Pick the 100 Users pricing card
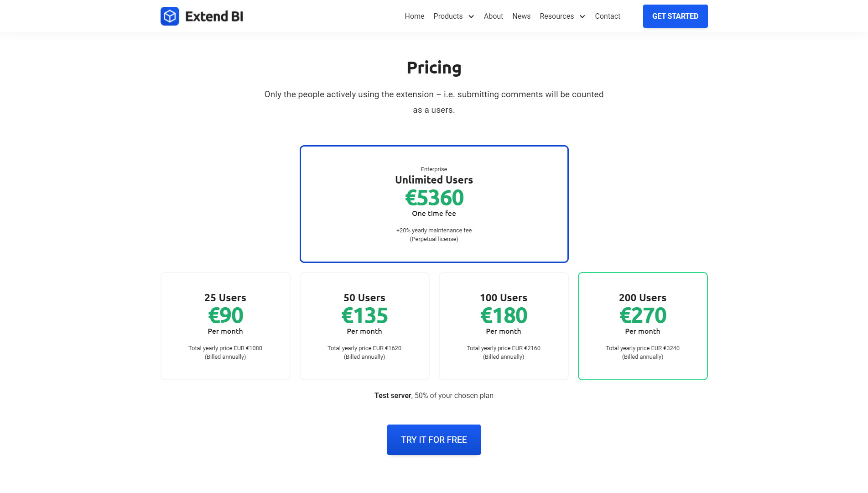This screenshot has height=493, width=868. [x=504, y=326]
